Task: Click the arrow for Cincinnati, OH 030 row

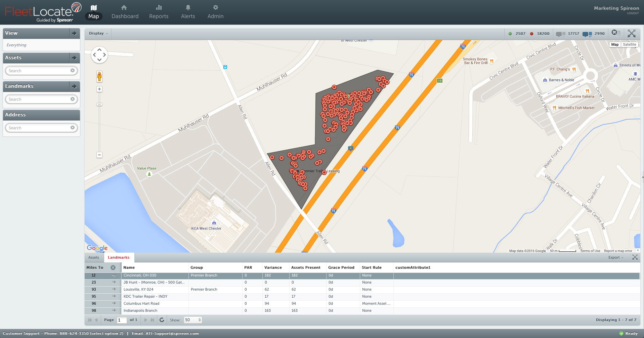Action: pyautogui.click(x=114, y=276)
